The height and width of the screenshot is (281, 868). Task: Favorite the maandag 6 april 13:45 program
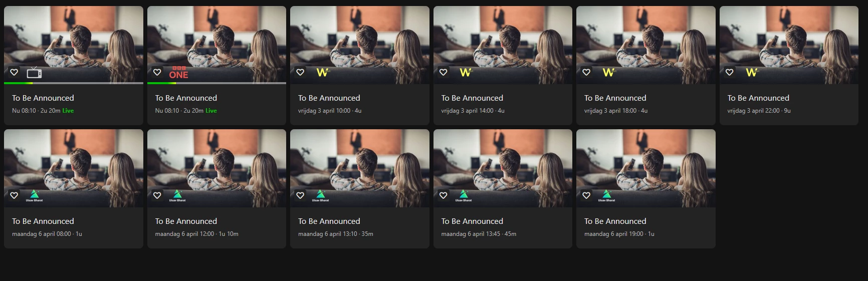(x=443, y=195)
